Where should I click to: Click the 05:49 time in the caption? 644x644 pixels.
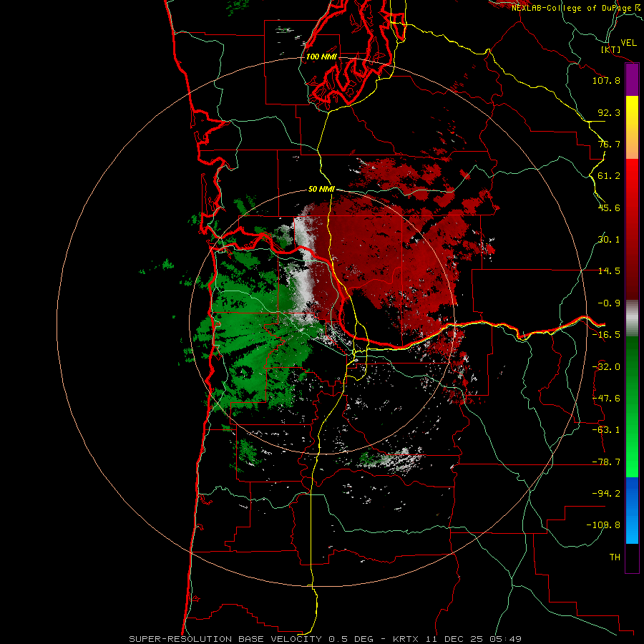coord(505,639)
